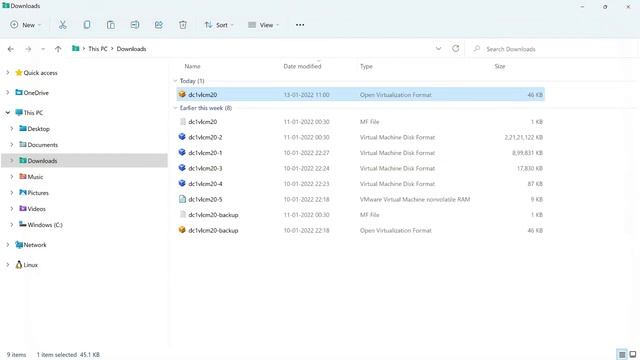Refresh the Downloads folder view

pos(456,49)
